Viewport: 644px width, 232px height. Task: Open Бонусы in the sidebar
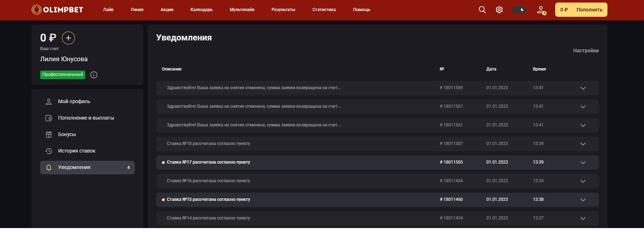(67, 134)
